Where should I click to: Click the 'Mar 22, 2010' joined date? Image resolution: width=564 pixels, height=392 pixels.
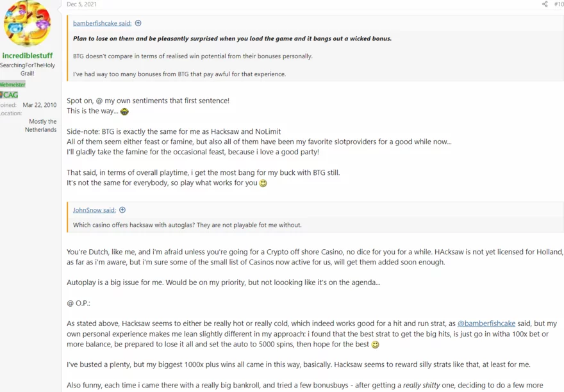tap(39, 105)
